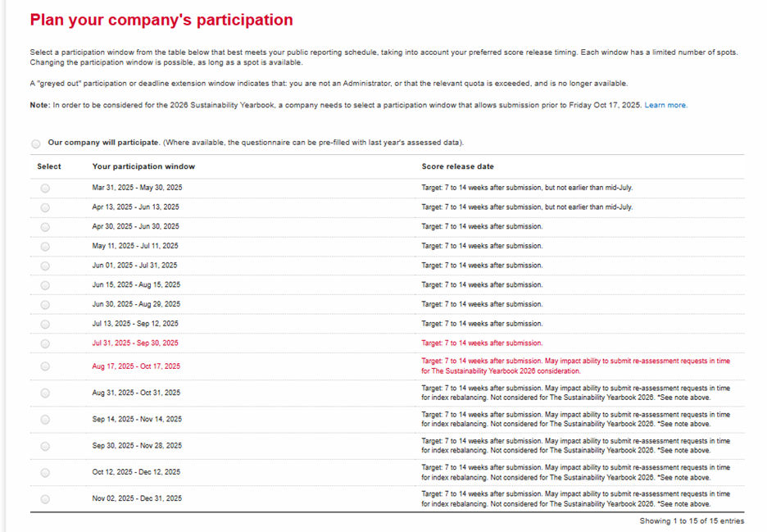767x532 pixels.
Task: Click the 'Select' column header
Action: point(49,166)
